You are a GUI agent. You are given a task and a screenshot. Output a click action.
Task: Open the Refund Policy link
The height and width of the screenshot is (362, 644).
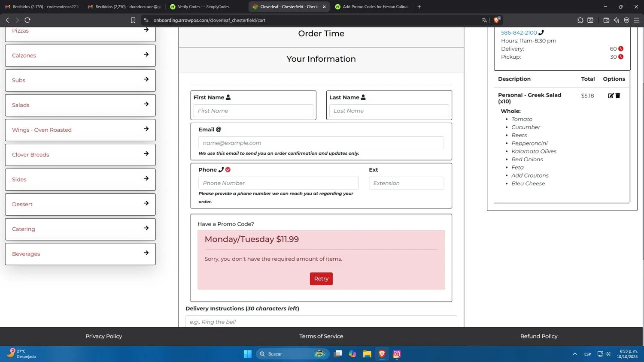pyautogui.click(x=539, y=336)
